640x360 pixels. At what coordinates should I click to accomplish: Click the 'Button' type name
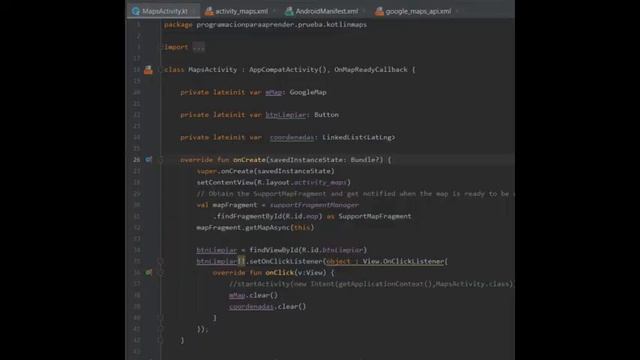(326, 115)
